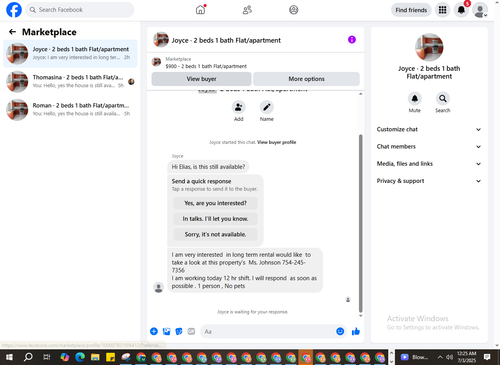Choose a GIF icon in composer
Viewport: 500px width, 365px height.
click(x=191, y=331)
